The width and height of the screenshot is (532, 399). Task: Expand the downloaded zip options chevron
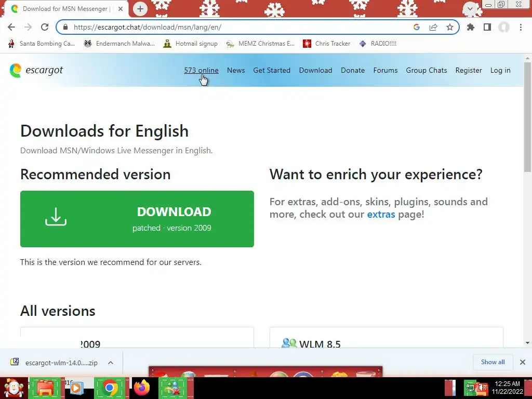tap(111, 363)
